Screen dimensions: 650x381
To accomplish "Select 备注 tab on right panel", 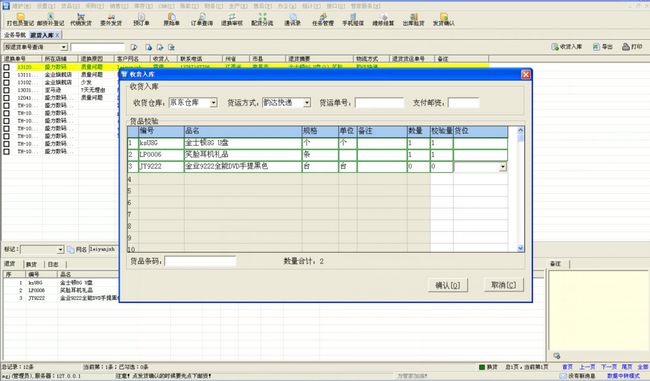I will (555, 264).
